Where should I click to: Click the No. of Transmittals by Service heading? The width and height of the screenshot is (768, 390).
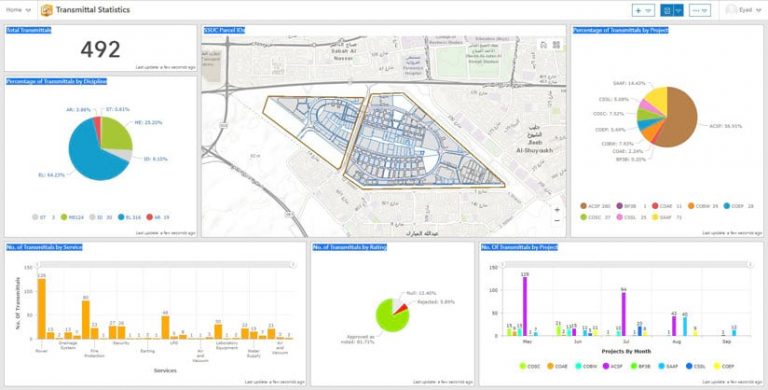pos(45,247)
